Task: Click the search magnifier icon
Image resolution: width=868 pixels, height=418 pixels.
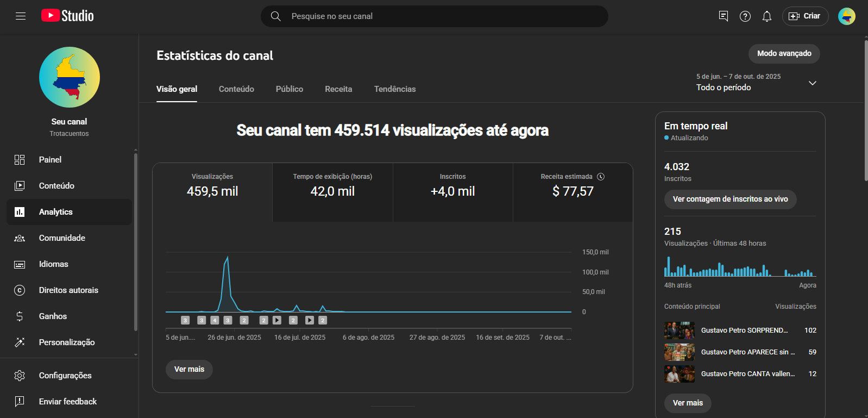Action: point(276,16)
